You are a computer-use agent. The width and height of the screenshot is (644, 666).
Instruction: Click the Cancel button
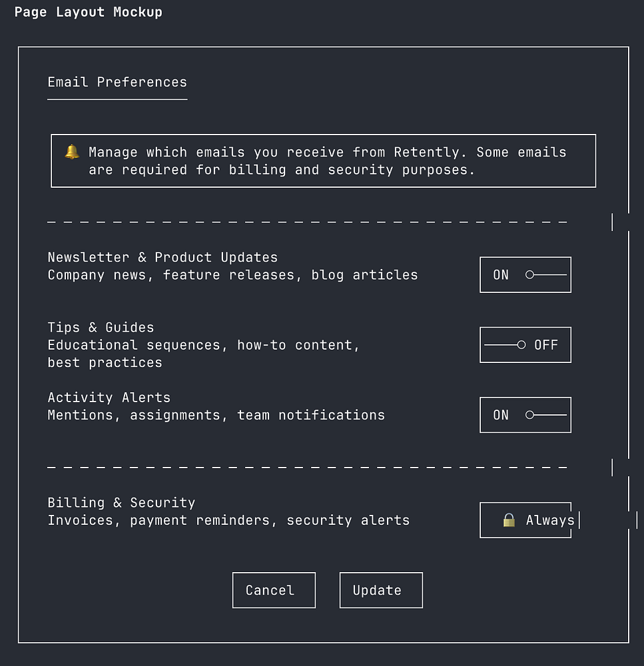click(x=274, y=590)
